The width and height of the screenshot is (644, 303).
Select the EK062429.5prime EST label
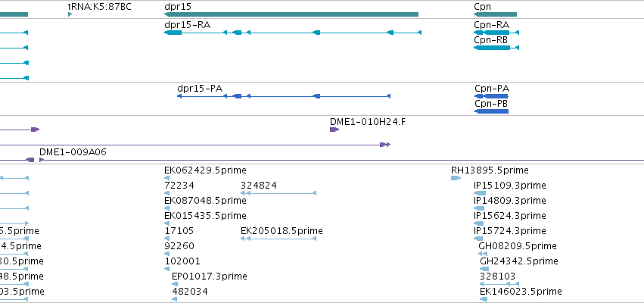pos(205,170)
